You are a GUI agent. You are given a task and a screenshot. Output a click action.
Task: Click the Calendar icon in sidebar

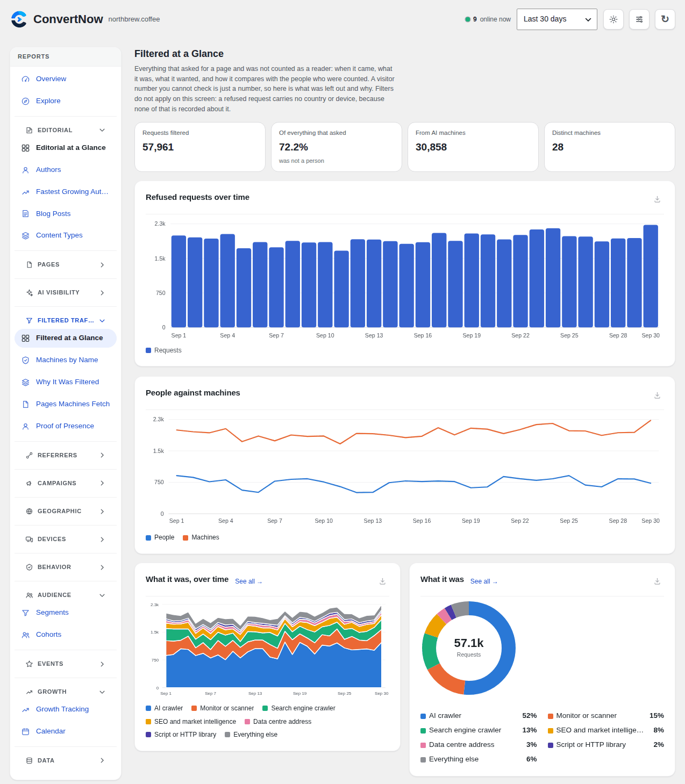(25, 731)
